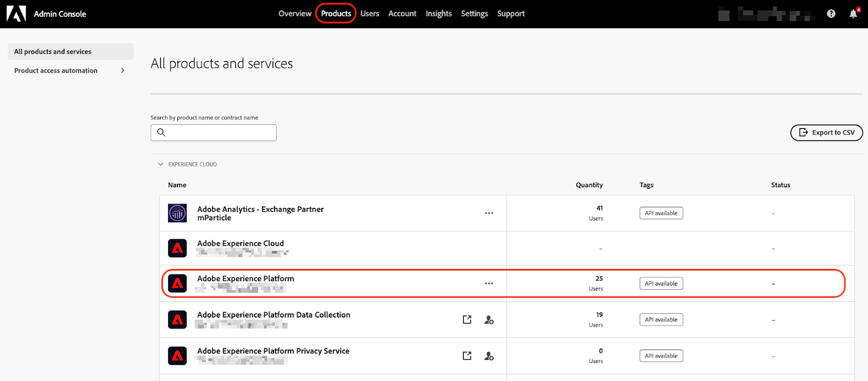Screen dimensions: 868x381
Task: Click the Tags column header
Action: tap(647, 185)
